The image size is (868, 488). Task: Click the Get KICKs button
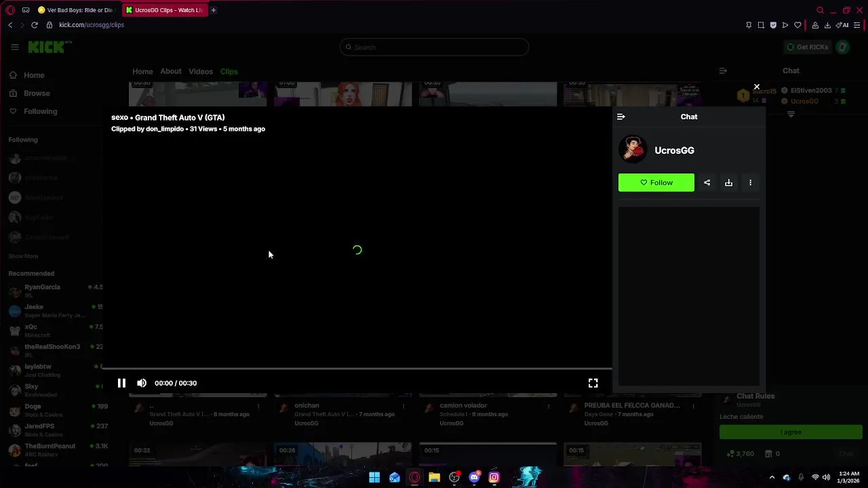click(807, 47)
